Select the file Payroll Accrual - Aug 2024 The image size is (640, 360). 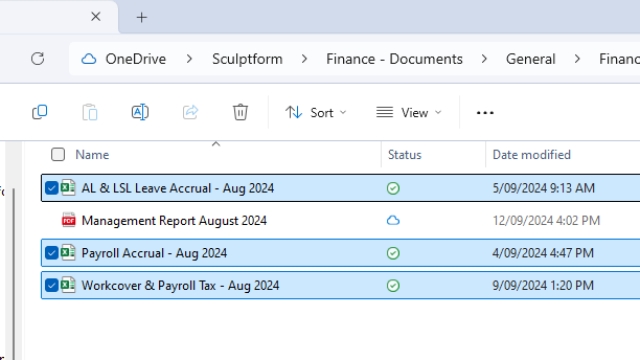coord(154,253)
